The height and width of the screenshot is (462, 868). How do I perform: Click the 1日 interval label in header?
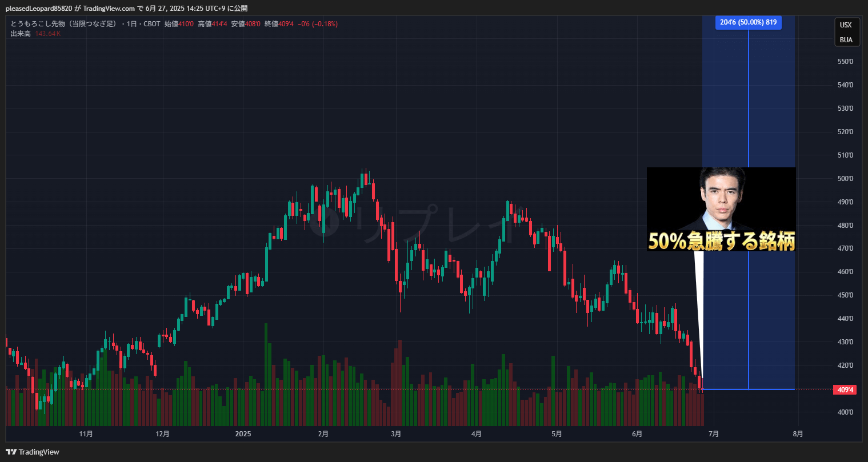click(x=133, y=24)
